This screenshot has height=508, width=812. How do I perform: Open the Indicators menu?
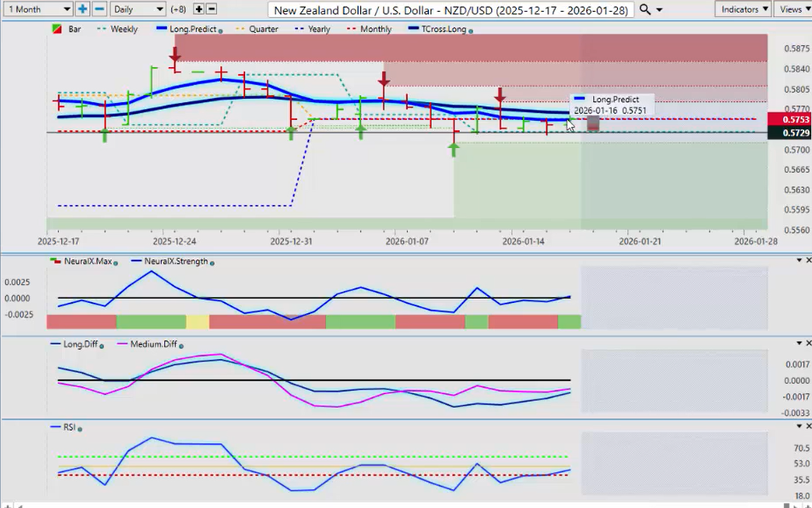[x=742, y=9]
